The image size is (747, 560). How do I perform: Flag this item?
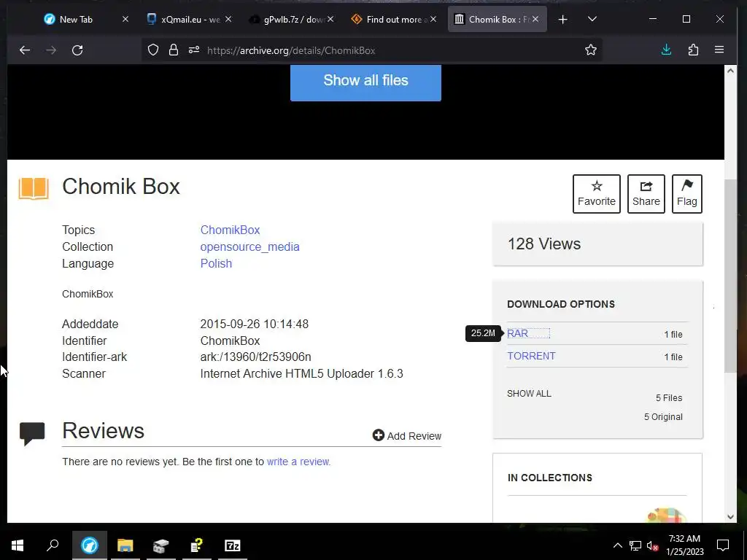coord(687,194)
